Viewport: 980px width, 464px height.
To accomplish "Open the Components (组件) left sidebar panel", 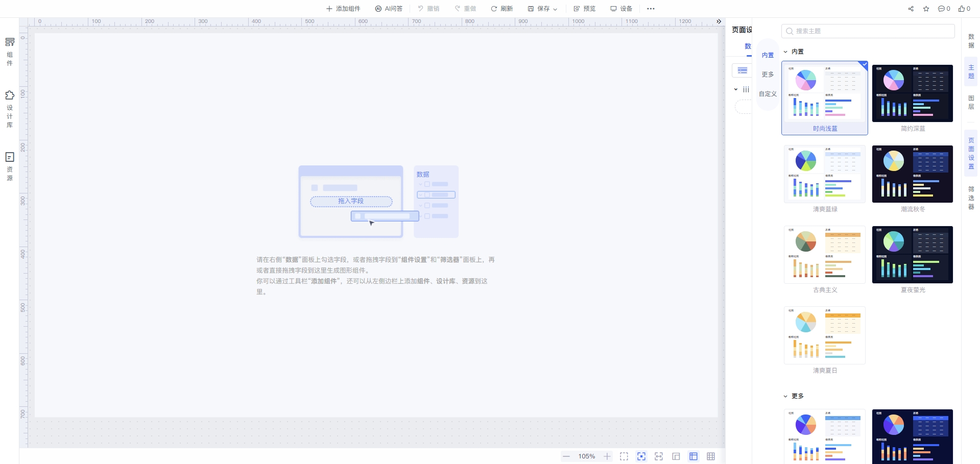I will click(x=10, y=52).
